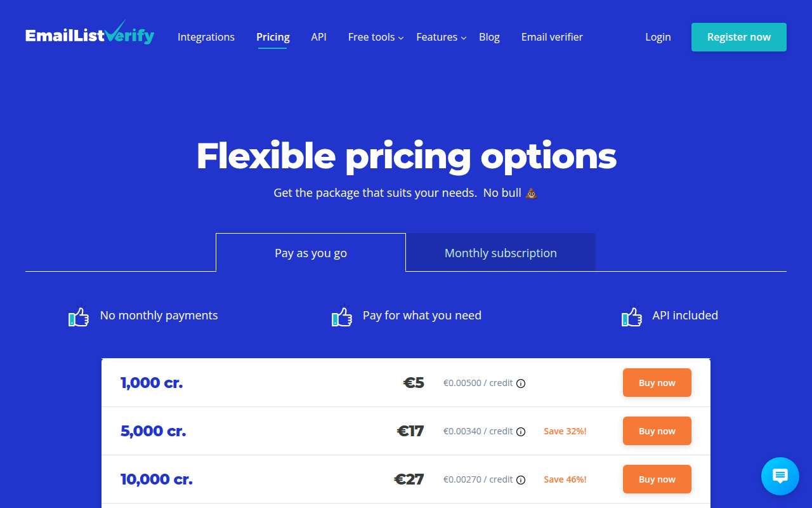Select the Pay as you go tab
812x508 pixels.
point(311,253)
